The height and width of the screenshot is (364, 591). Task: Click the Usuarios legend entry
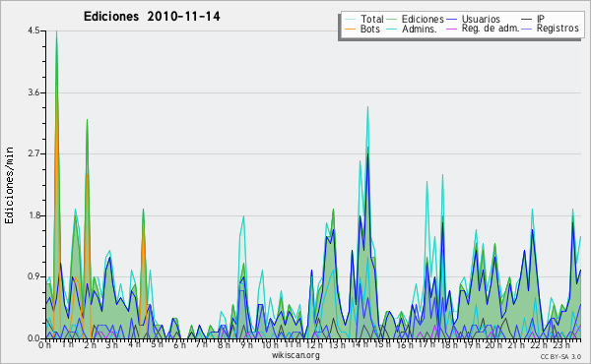tap(481, 19)
